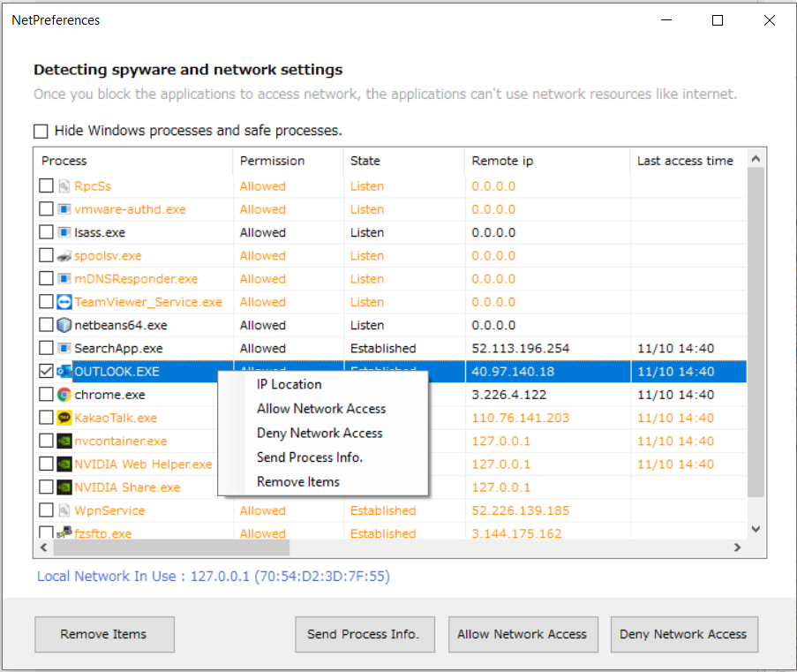Click remote IP 3.226.4.122
Image resolution: width=797 pixels, height=672 pixels.
pyautogui.click(x=508, y=395)
